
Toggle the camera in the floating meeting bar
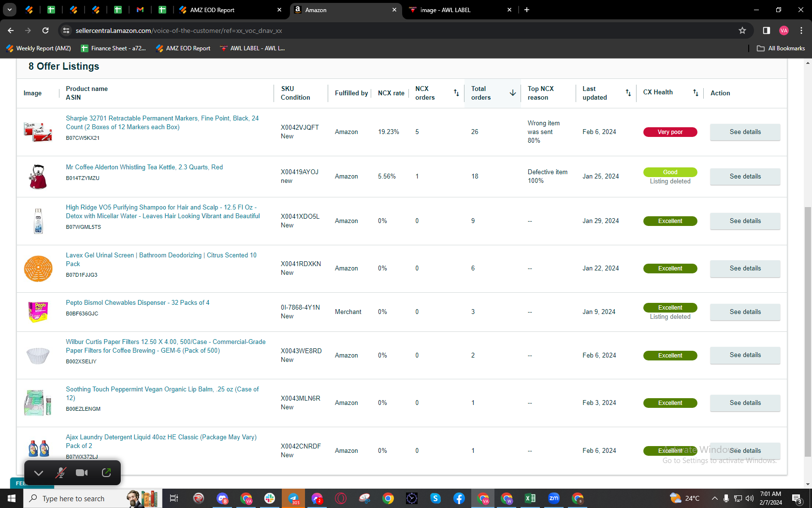coord(82,473)
